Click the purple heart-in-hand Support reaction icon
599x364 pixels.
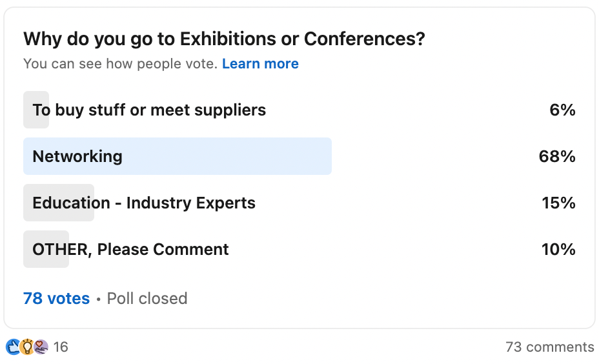pyautogui.click(x=41, y=347)
